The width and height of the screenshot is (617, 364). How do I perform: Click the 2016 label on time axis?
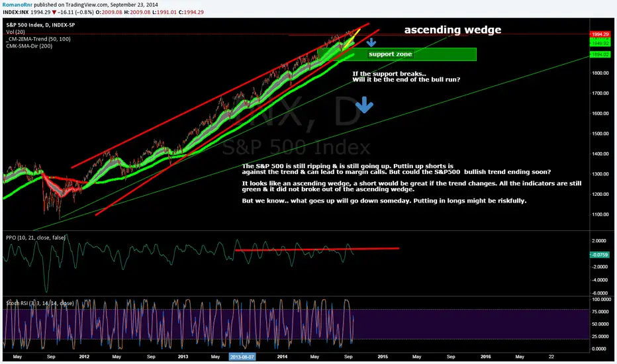[485, 357]
